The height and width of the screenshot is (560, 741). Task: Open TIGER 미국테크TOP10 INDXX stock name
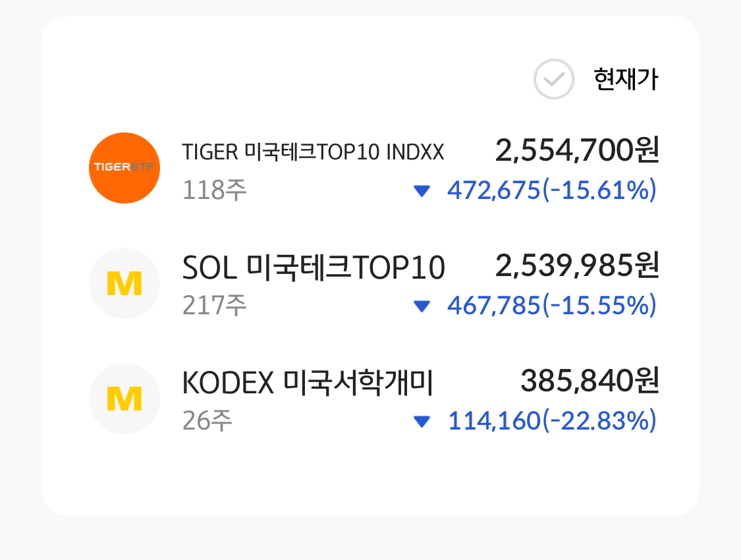point(313,152)
